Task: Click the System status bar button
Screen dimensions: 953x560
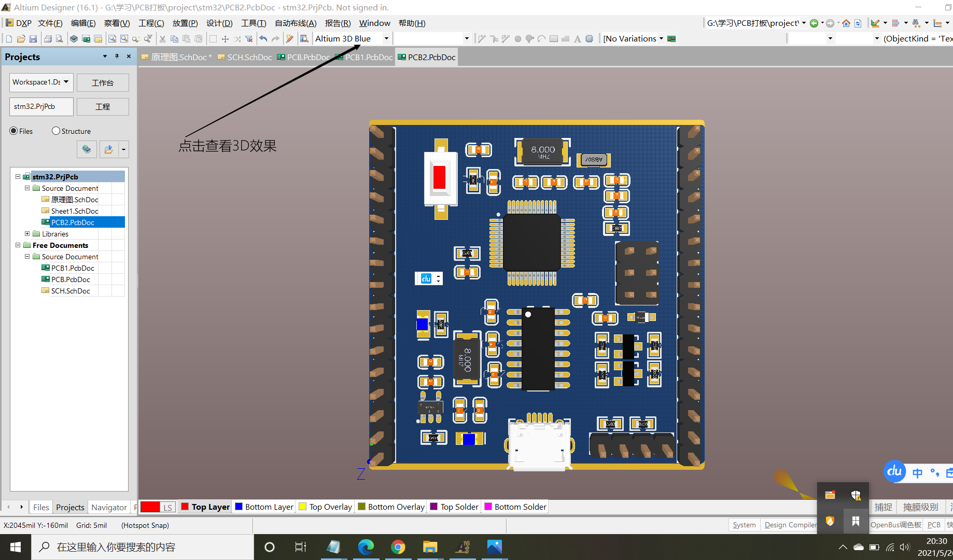Action: (x=744, y=525)
